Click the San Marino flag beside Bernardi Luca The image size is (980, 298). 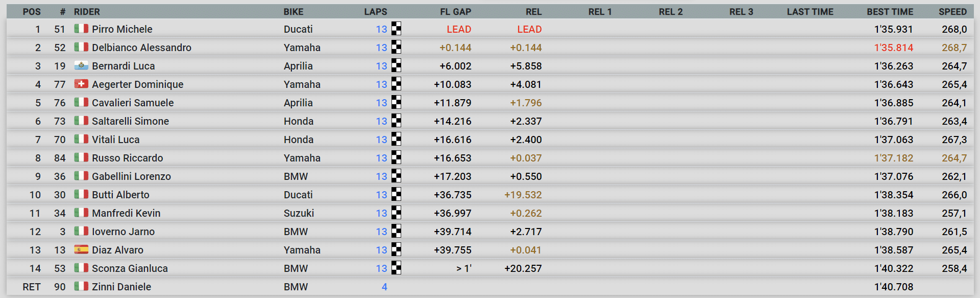click(x=81, y=65)
